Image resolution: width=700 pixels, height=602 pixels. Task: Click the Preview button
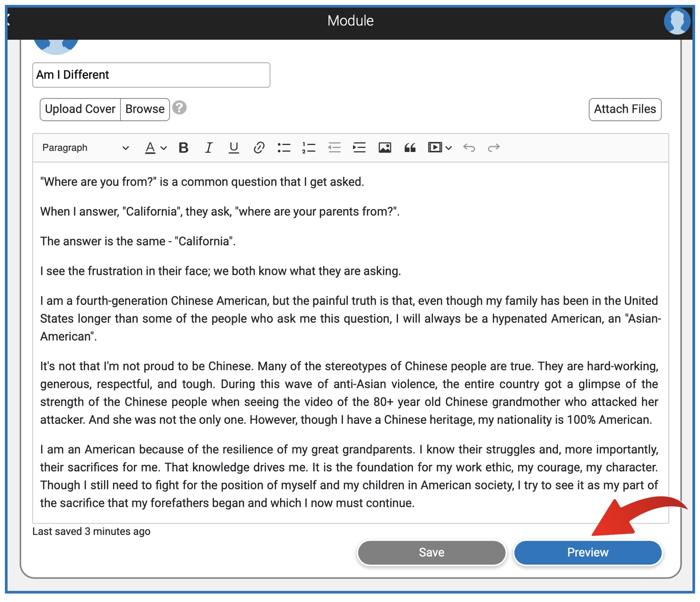[587, 553]
